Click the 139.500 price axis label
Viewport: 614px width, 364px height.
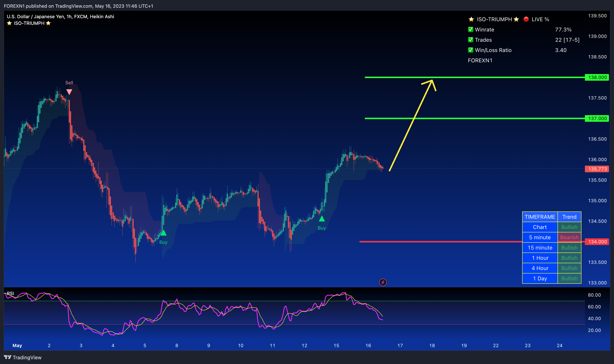(x=597, y=16)
